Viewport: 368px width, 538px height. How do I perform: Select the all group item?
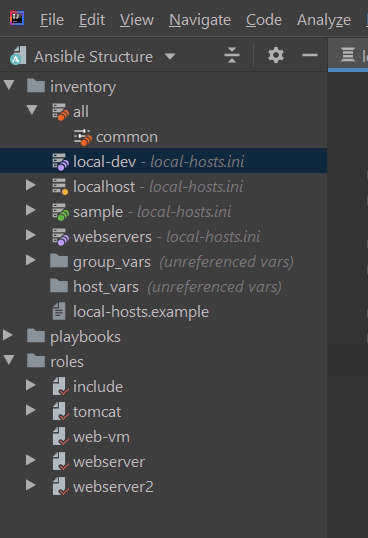click(81, 112)
